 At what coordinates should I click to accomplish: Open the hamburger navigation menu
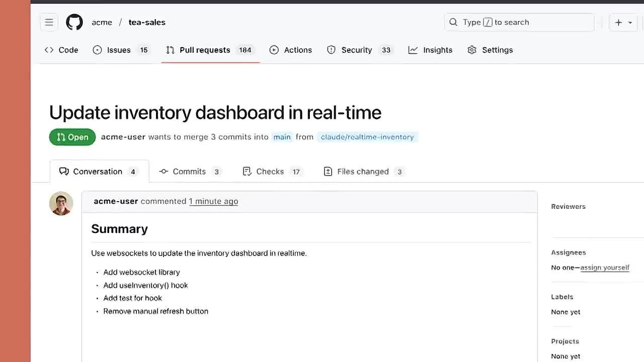pos(49,22)
